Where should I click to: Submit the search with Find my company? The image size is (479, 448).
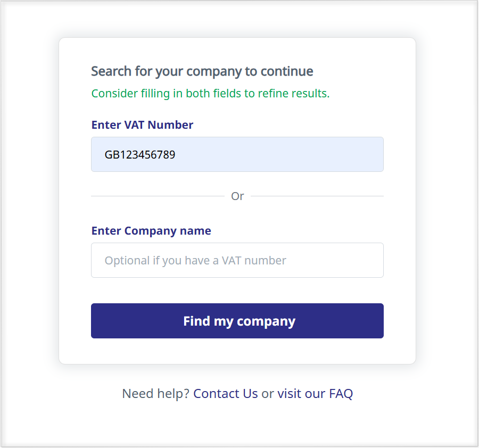pos(237,321)
